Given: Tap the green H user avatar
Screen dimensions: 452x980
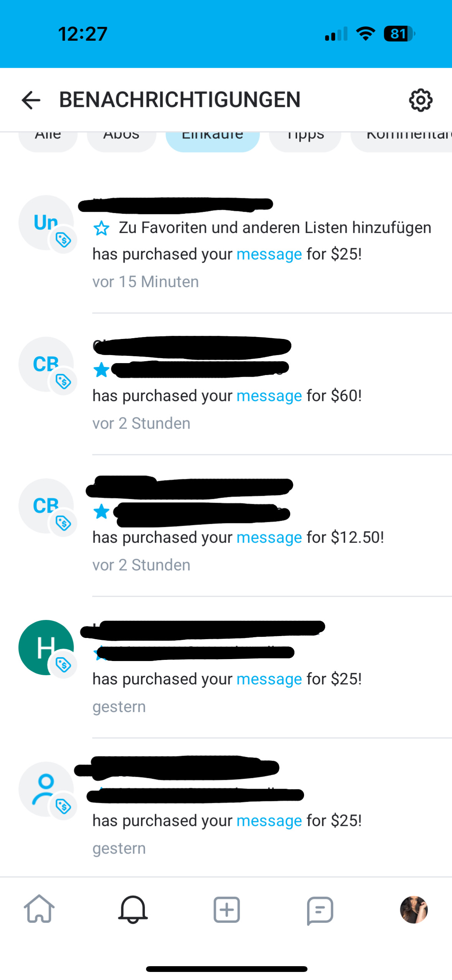Looking at the screenshot, I should [x=46, y=647].
